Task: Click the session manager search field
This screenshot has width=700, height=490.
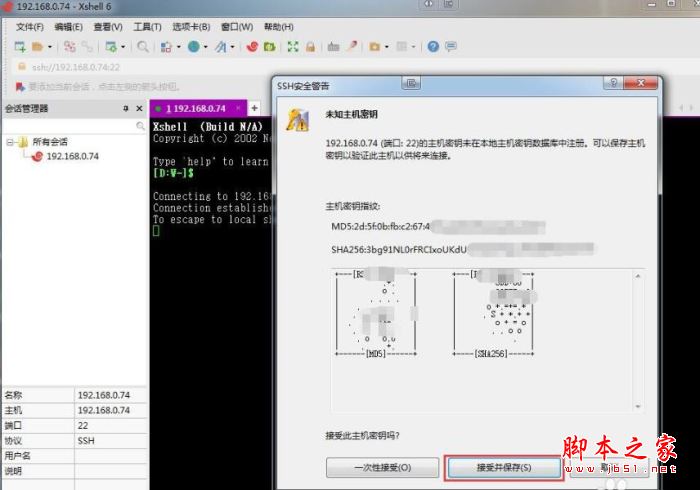Action: (75, 126)
